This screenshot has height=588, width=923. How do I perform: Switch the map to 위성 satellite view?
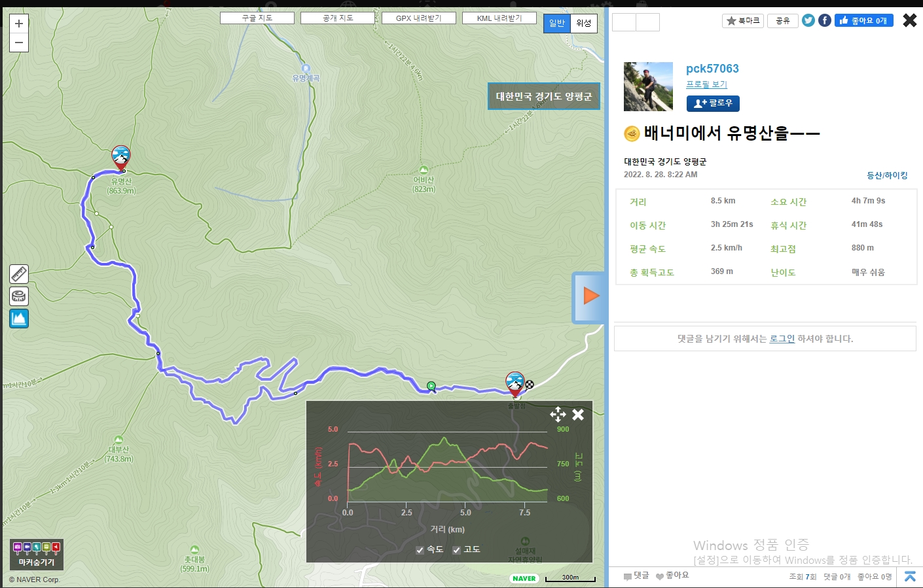(584, 24)
